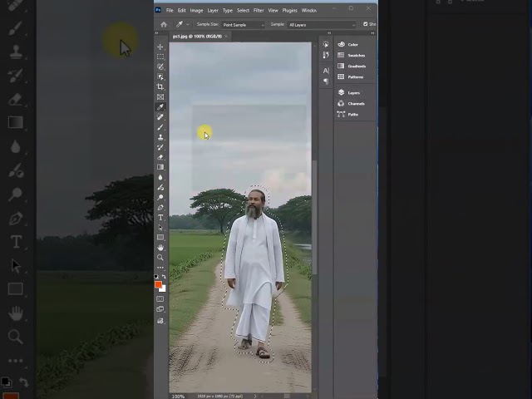
Task: Activate the ps1.jpg document tab
Action: (x=197, y=37)
